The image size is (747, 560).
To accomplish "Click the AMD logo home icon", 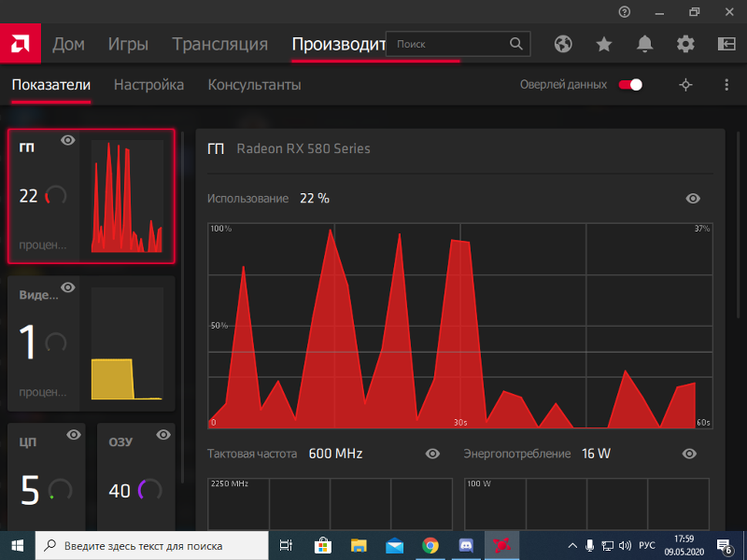I will (x=20, y=44).
